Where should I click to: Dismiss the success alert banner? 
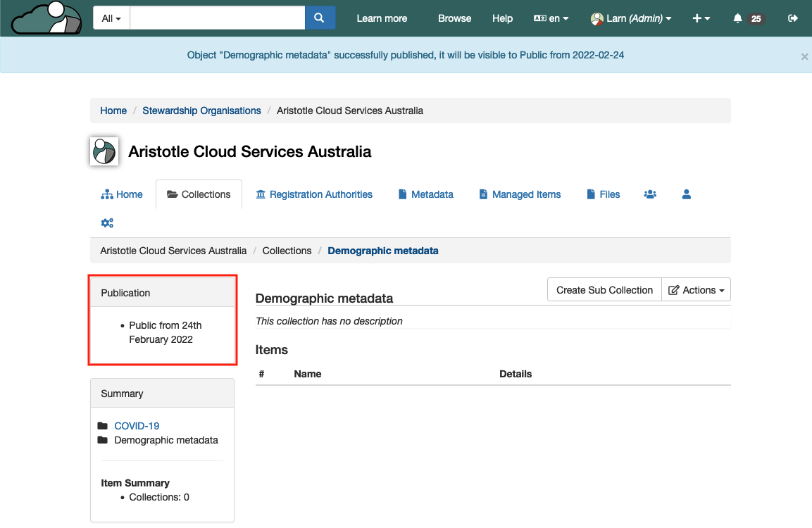(x=804, y=57)
